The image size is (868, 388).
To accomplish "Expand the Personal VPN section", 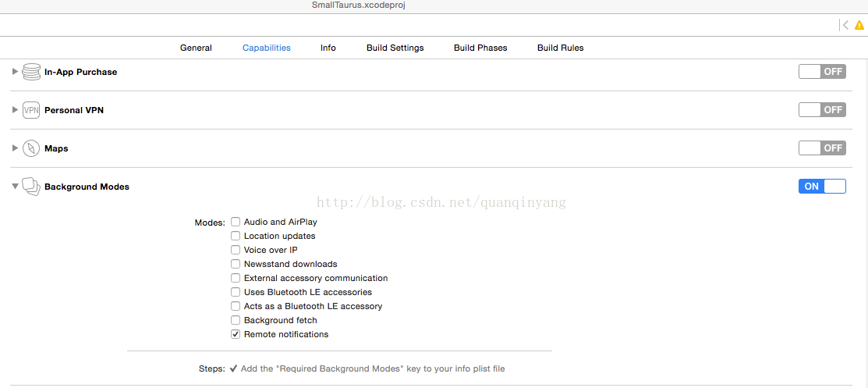I will tap(15, 110).
